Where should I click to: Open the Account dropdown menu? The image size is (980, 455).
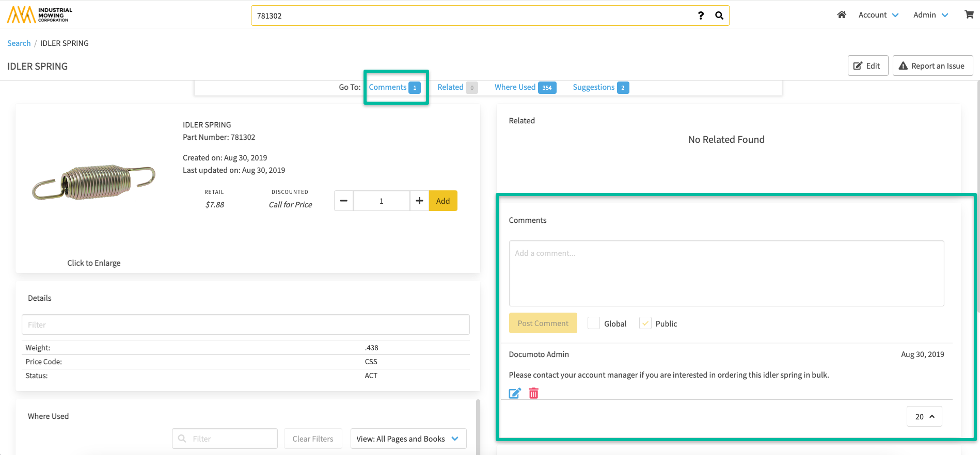pyautogui.click(x=878, y=15)
